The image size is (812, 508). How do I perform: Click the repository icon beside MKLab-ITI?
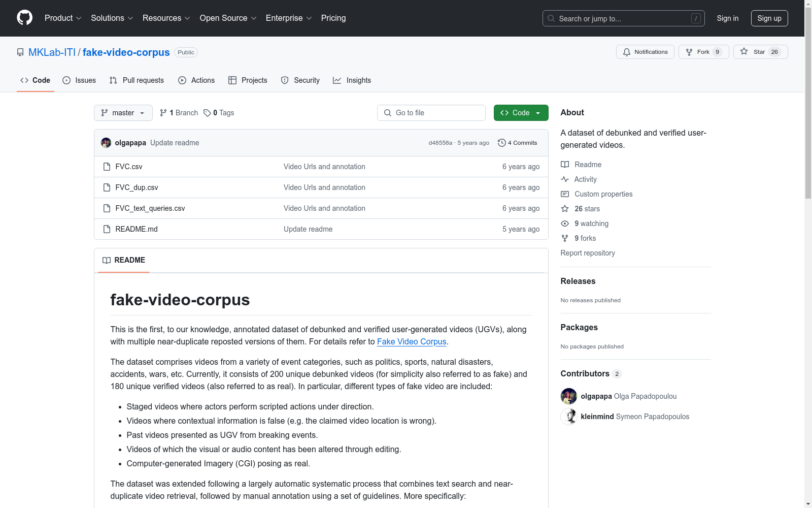coord(20,52)
